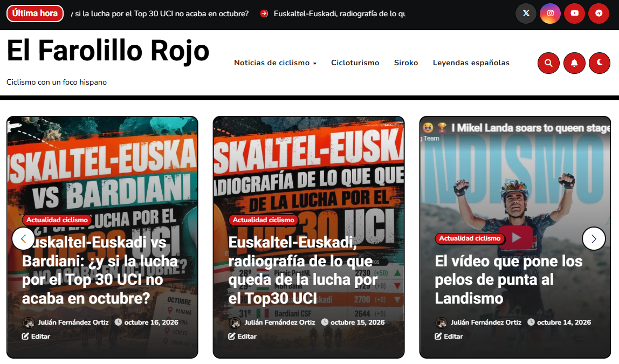
Task: Click author avatar on October 15 article
Action: coord(235,322)
